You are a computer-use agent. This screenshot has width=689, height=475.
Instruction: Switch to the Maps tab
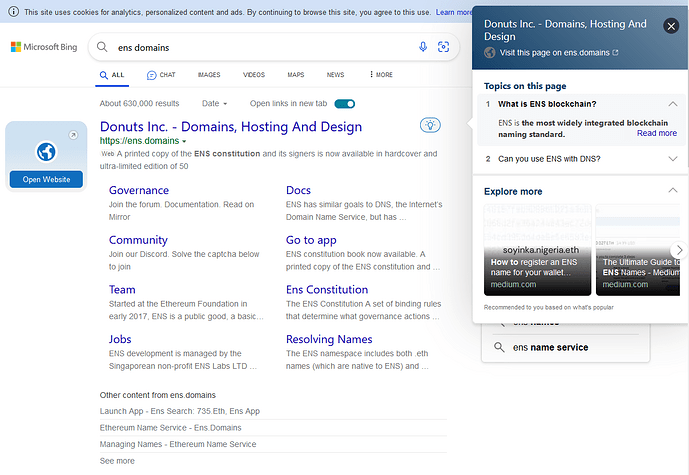[x=296, y=75]
